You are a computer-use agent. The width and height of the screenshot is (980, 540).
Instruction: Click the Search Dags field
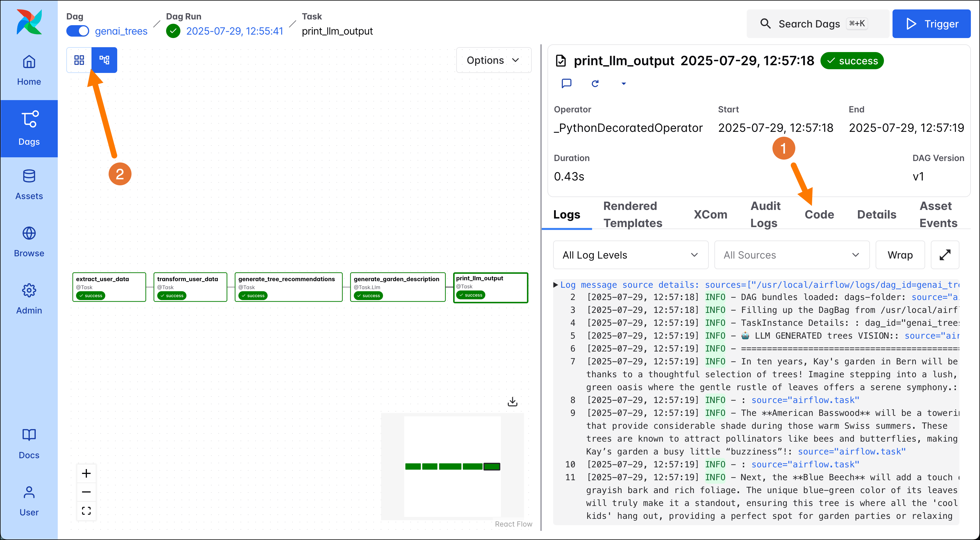pyautogui.click(x=809, y=23)
